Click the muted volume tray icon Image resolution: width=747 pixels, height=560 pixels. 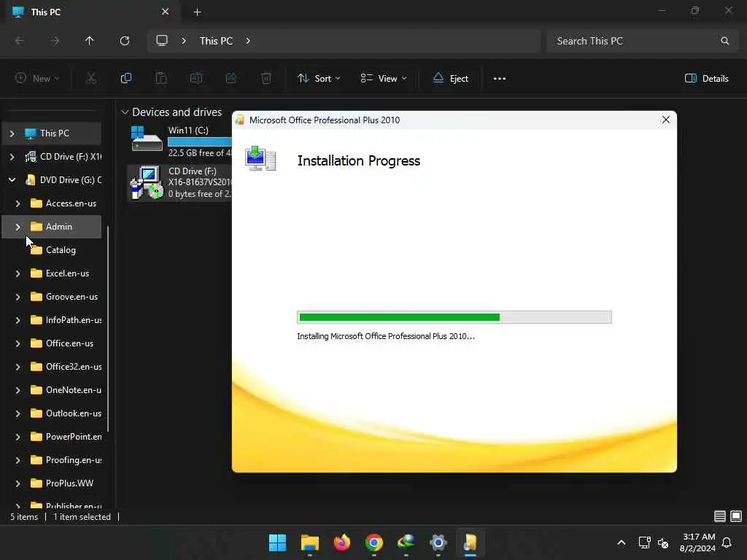click(662, 542)
